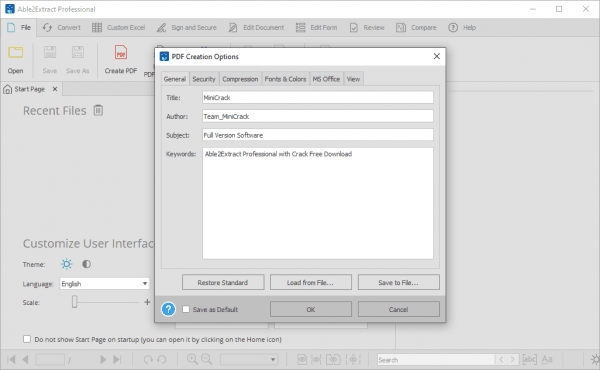600x370 pixels.
Task: Check the Save as Default checkbox
Action: coord(186,309)
